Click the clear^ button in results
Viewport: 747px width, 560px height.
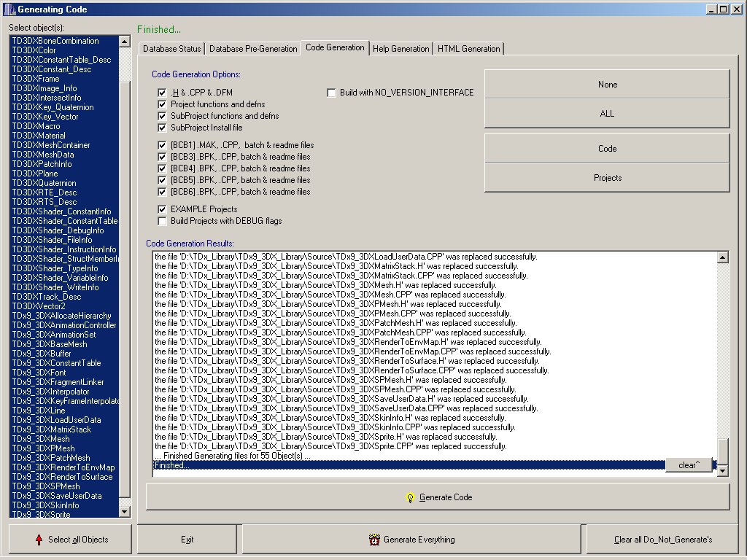click(688, 465)
